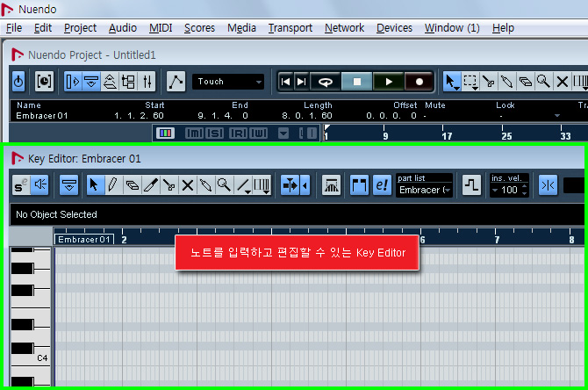Open the Pool from project toolbar

tap(128, 82)
